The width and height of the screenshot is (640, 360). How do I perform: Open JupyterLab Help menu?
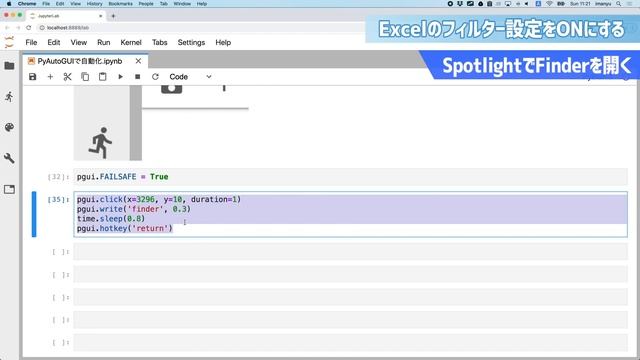[x=223, y=42]
